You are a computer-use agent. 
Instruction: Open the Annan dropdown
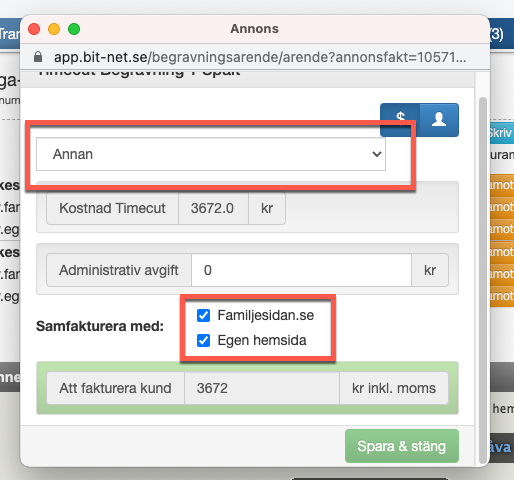coord(211,154)
